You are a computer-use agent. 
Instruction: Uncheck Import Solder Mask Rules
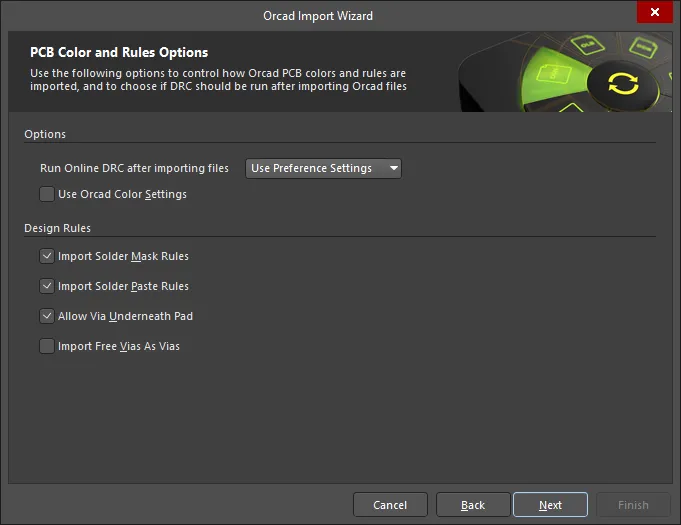(47, 256)
